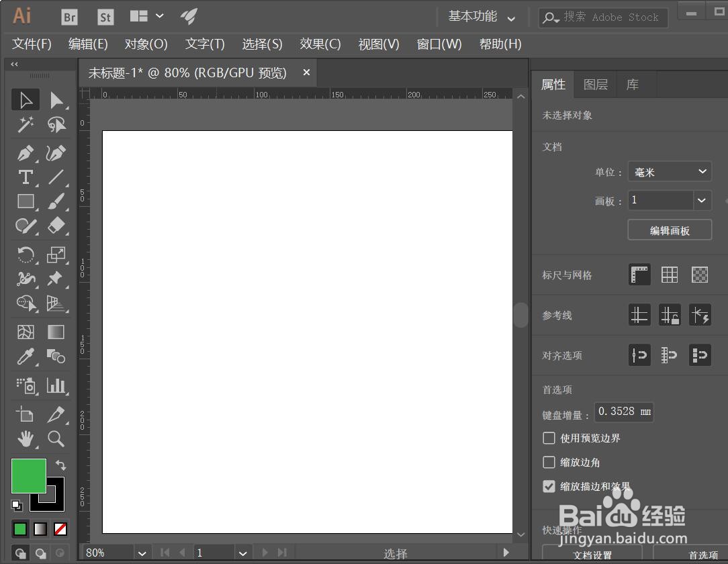Toggle show guides button

pyautogui.click(x=639, y=315)
